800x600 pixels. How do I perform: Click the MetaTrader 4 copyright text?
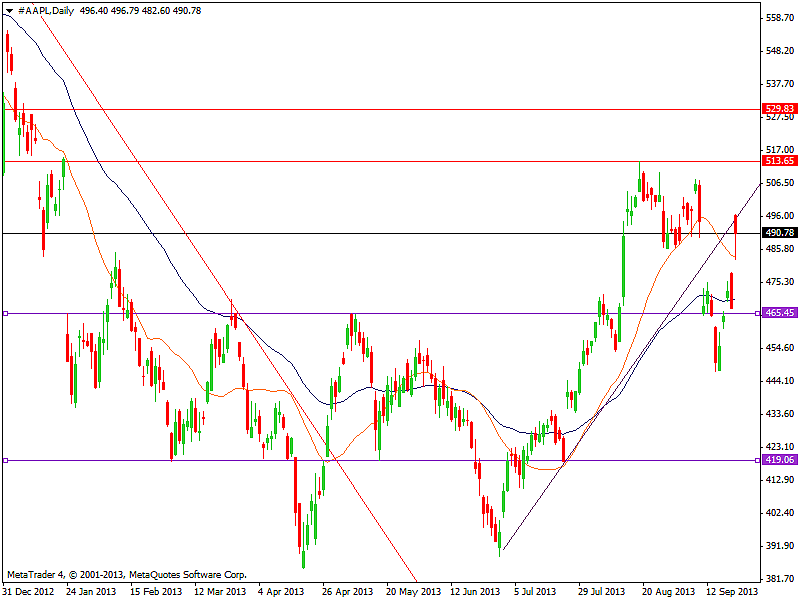coord(126,575)
